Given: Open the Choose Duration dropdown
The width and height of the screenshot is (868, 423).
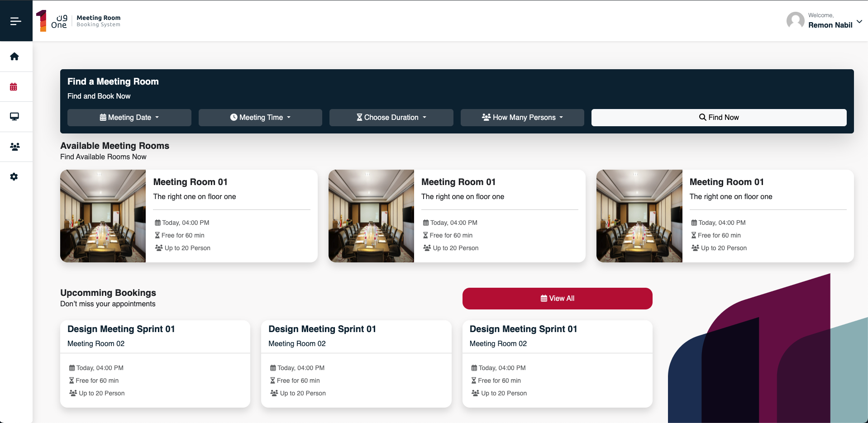Looking at the screenshot, I should [391, 118].
